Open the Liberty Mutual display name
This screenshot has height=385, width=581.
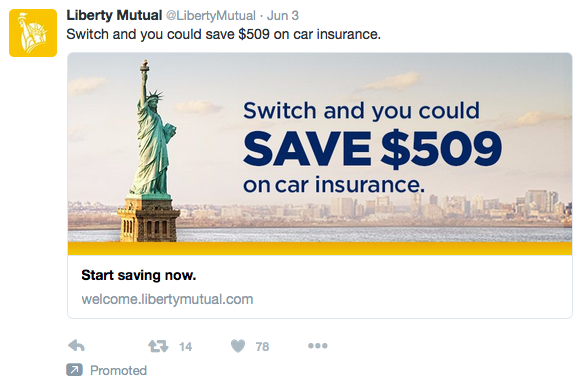point(114,16)
